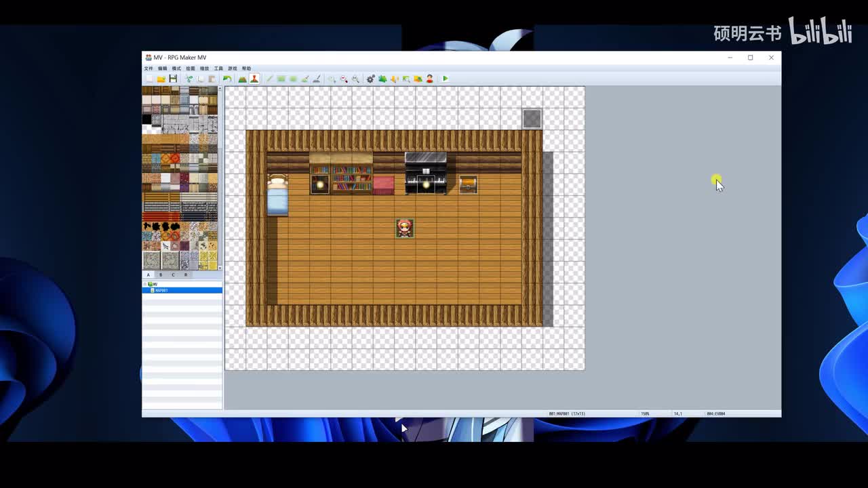This screenshot has height=488, width=868.
Task: Click the 150% zoom value in status bar
Action: click(646, 413)
